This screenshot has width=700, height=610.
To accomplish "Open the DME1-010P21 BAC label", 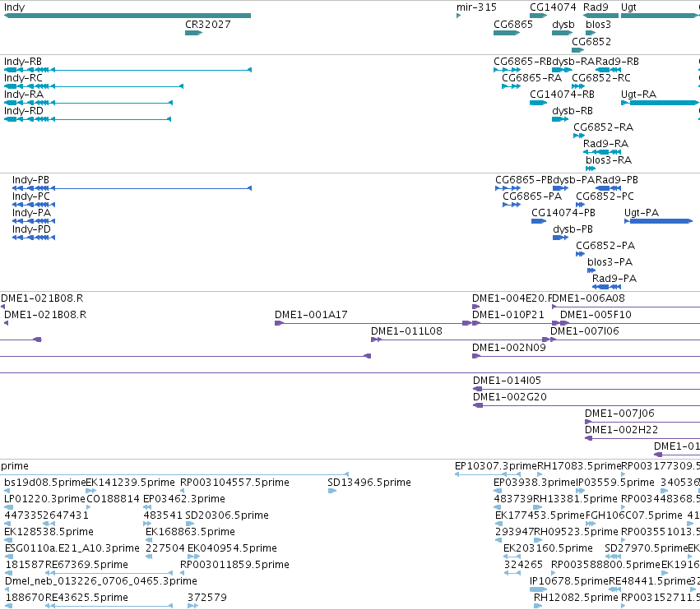I will coord(508,315).
